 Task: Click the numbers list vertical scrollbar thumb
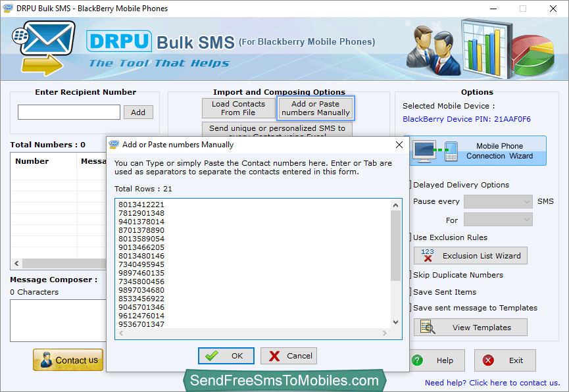(x=395, y=245)
